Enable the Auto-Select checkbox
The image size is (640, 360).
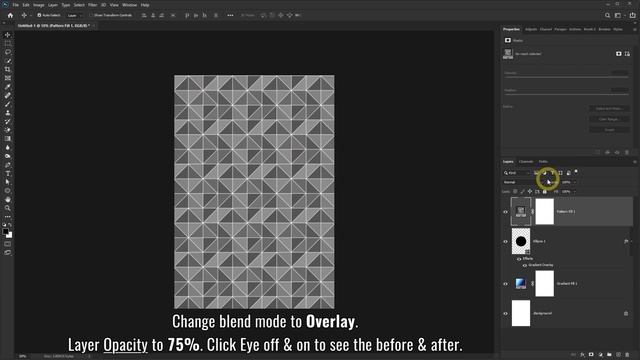click(39, 15)
